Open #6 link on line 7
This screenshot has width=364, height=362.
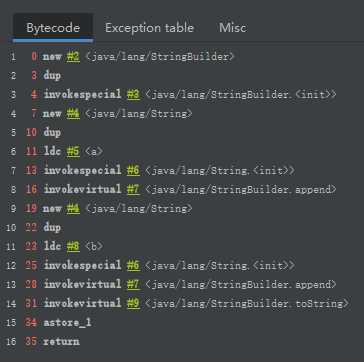tap(133, 171)
